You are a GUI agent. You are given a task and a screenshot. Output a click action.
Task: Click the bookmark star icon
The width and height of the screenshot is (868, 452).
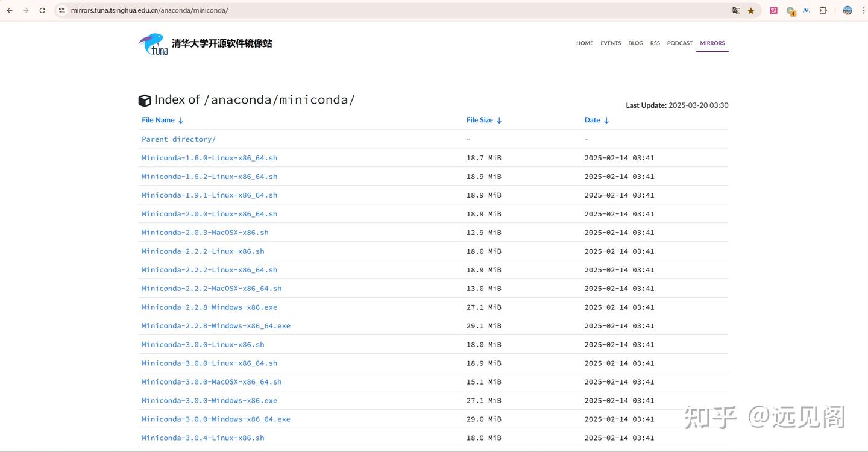[x=750, y=10]
